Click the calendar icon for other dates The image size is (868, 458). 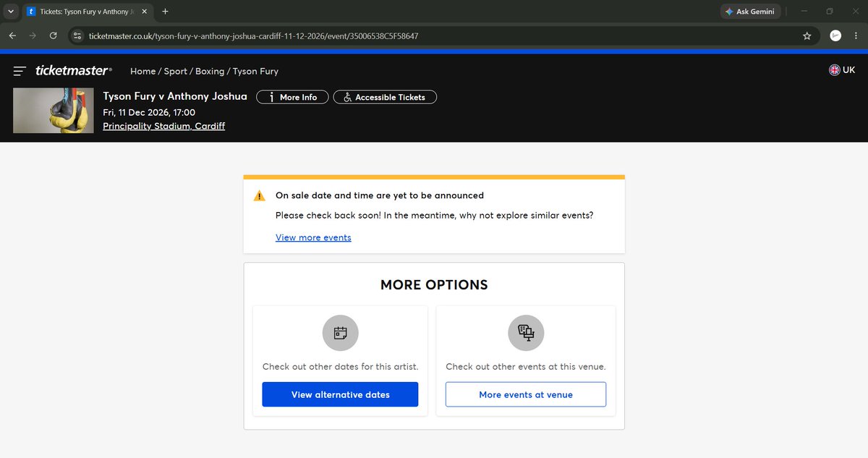[x=341, y=333]
